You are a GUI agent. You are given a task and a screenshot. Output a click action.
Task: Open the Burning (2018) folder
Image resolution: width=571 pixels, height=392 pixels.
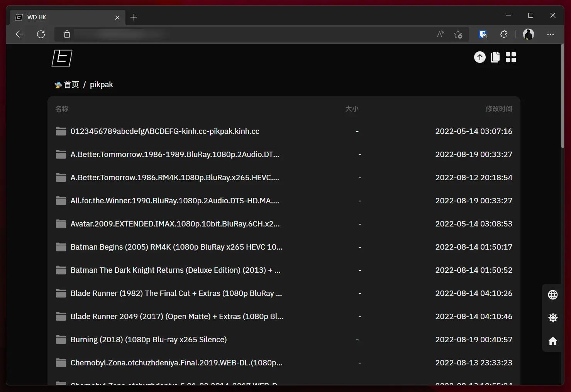(148, 340)
